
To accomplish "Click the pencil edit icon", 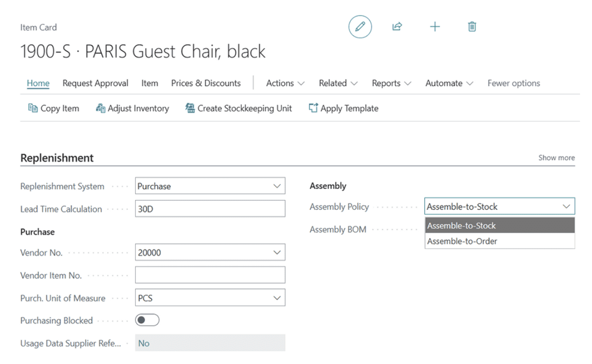I will coord(360,27).
